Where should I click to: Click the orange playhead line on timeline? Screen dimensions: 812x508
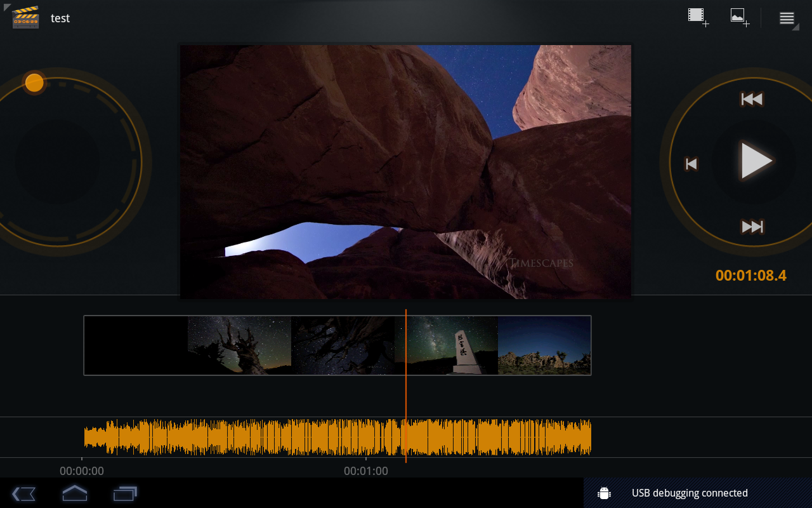[x=406, y=386]
